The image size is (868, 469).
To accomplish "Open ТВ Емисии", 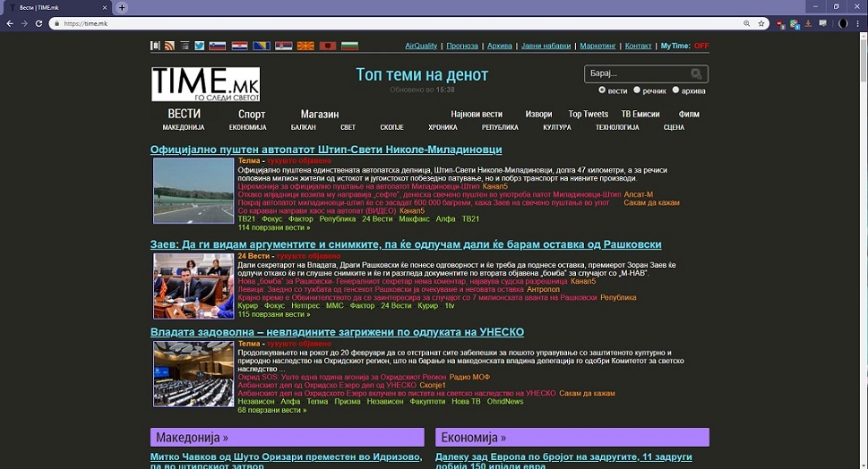I will pyautogui.click(x=640, y=114).
